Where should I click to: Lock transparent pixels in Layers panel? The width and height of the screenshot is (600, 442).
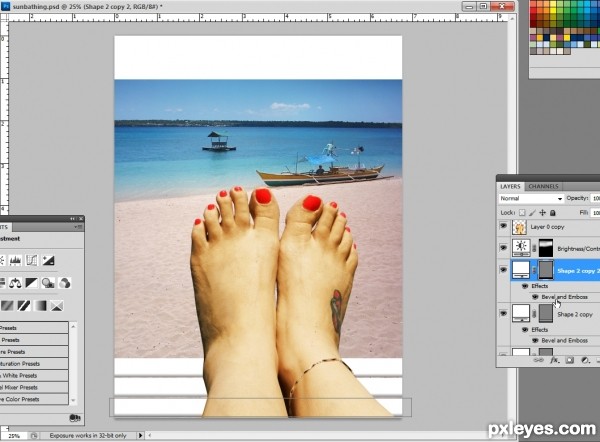click(522, 213)
